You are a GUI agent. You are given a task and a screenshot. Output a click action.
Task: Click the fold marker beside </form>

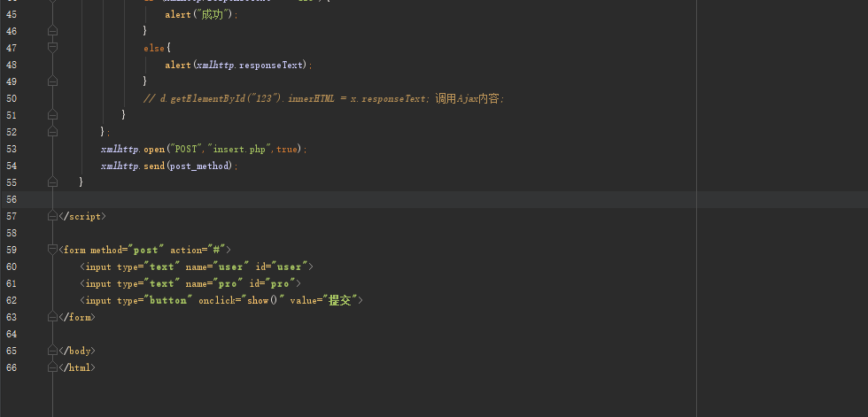tap(52, 317)
